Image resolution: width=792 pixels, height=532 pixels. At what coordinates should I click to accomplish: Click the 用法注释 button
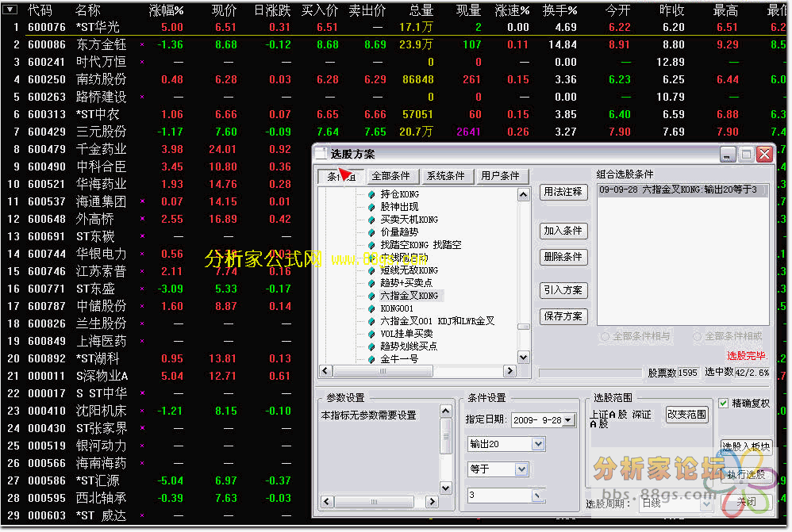click(x=563, y=192)
